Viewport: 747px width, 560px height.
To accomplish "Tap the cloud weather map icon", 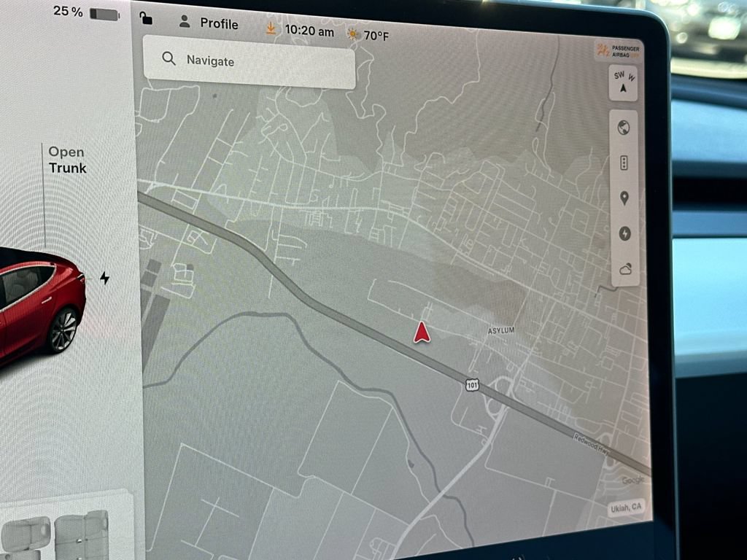I will coord(625,269).
